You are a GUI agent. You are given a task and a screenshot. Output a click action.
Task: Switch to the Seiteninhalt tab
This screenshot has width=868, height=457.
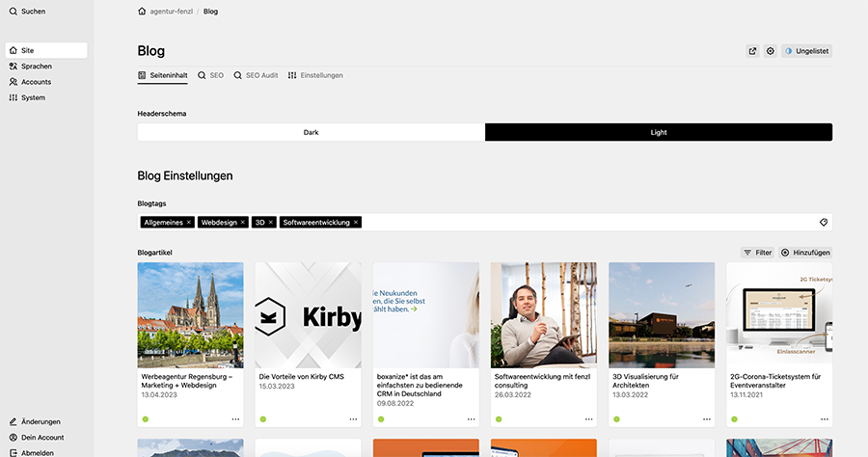pos(163,75)
